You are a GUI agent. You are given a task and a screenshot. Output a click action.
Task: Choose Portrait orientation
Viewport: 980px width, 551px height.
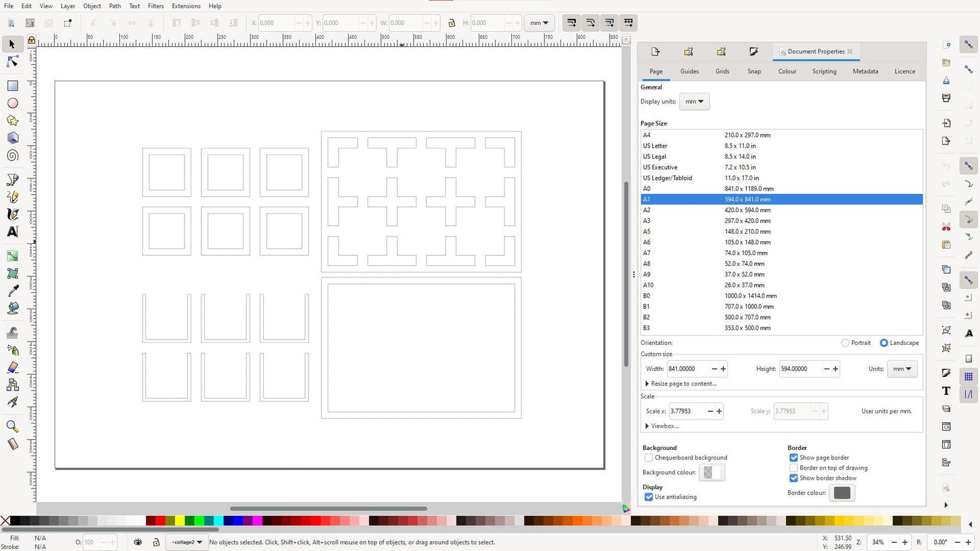coord(845,343)
